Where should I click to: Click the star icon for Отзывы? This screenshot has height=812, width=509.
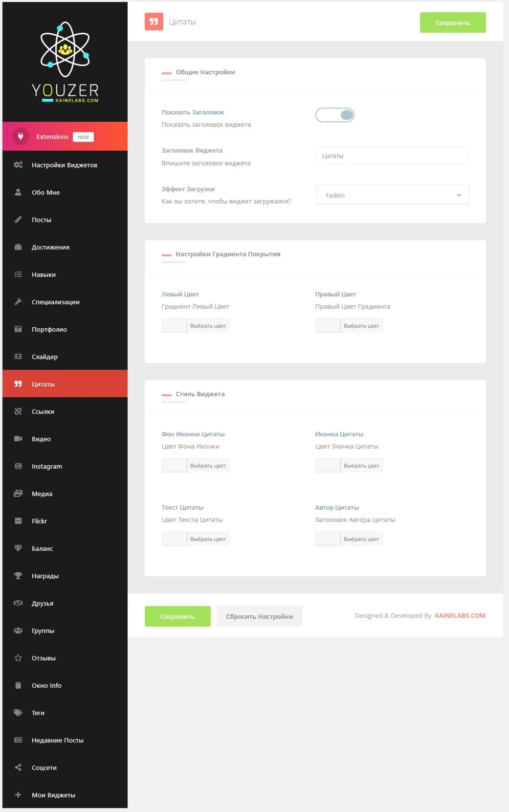(18, 658)
